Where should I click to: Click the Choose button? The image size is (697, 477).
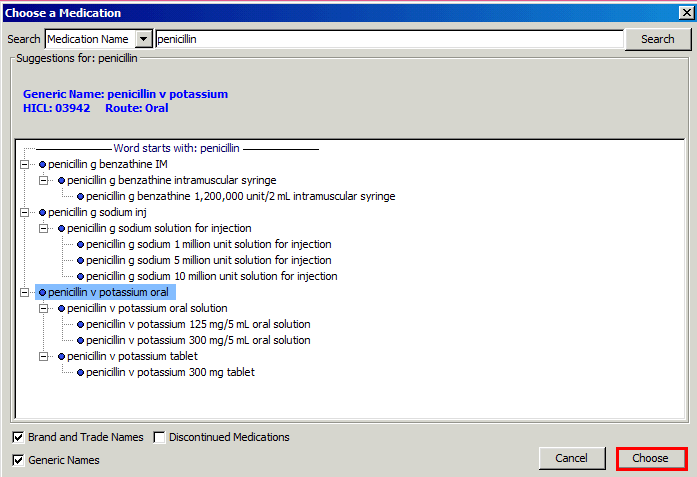(650, 458)
